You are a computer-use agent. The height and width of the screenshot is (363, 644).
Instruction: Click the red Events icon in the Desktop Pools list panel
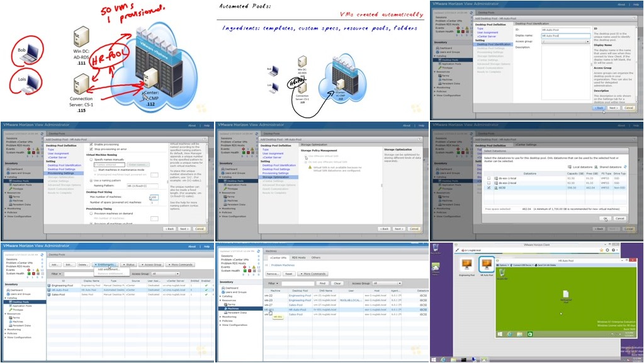(29, 270)
